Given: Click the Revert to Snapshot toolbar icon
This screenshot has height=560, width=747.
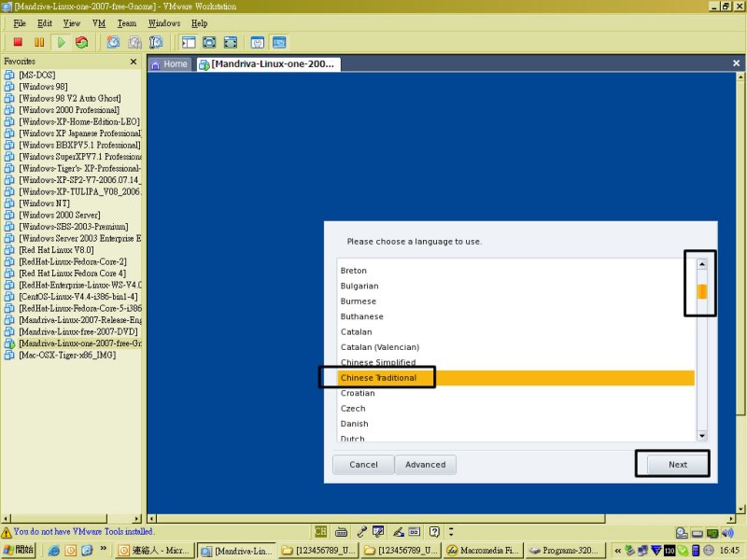Looking at the screenshot, I should point(134,42).
